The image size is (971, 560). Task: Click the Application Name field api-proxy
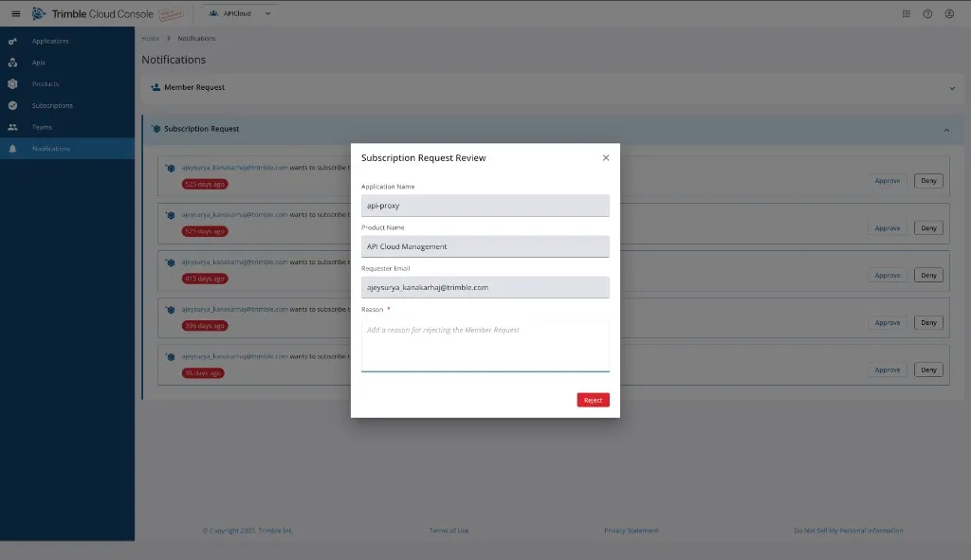[x=485, y=206]
